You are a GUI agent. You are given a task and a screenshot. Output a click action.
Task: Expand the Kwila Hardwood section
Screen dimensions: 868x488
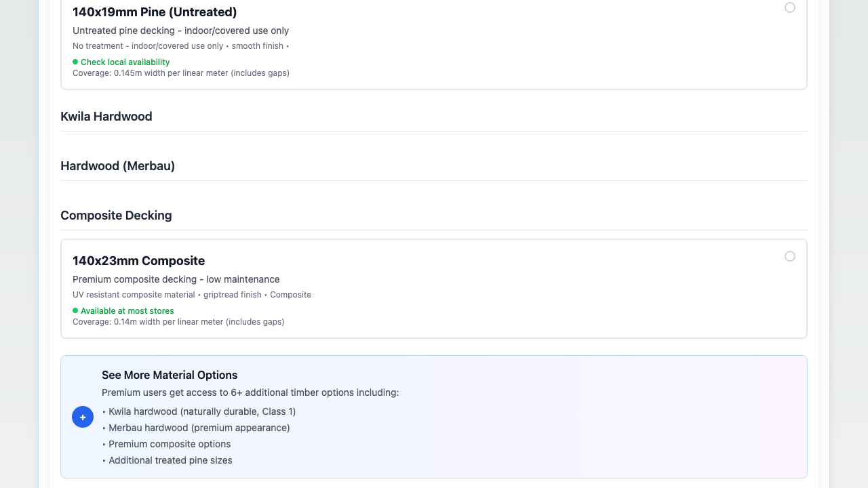click(x=106, y=117)
